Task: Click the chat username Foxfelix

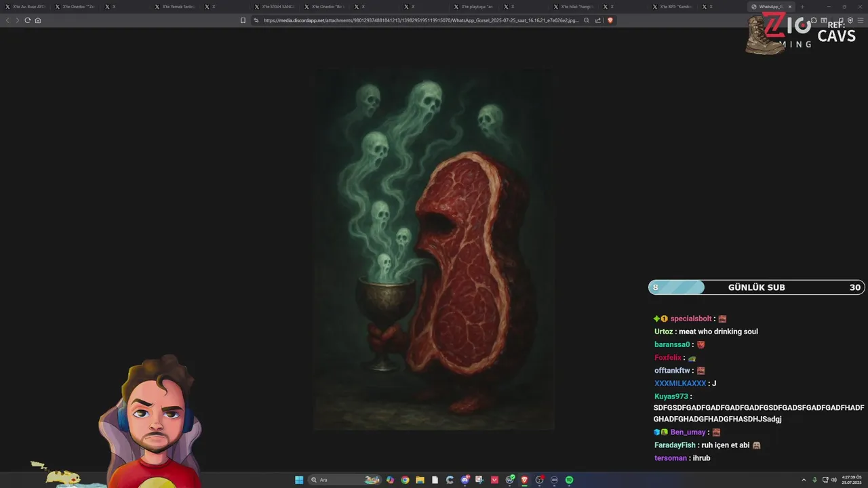Action: 668,357
